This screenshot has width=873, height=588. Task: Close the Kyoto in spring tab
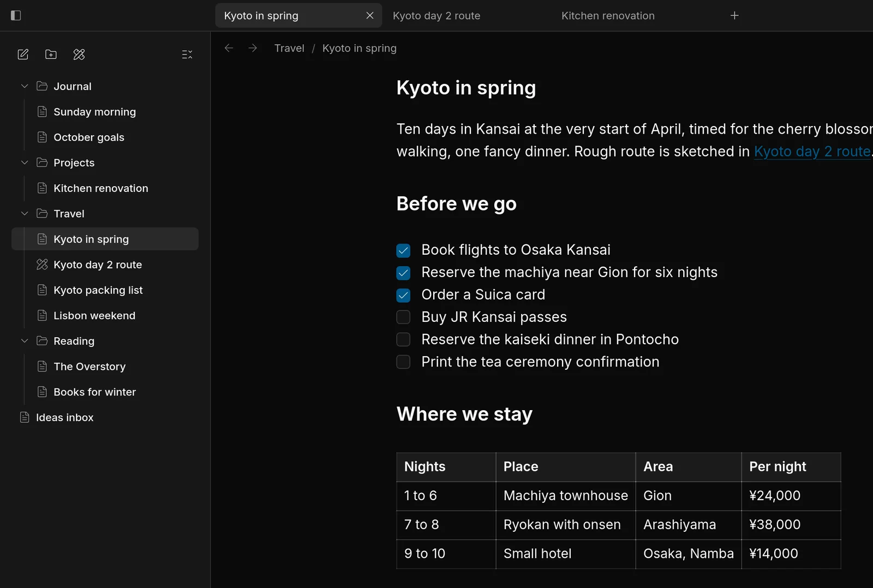click(370, 15)
